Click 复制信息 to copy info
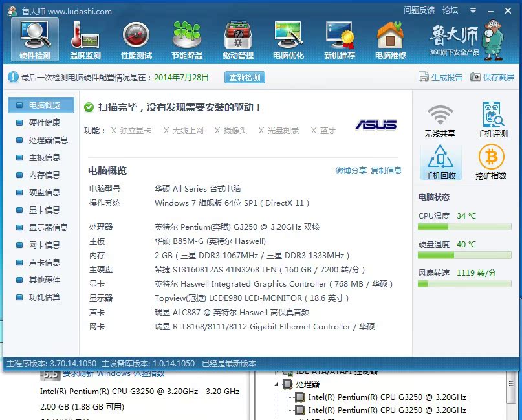This screenshot has width=522, height=420. point(386,171)
